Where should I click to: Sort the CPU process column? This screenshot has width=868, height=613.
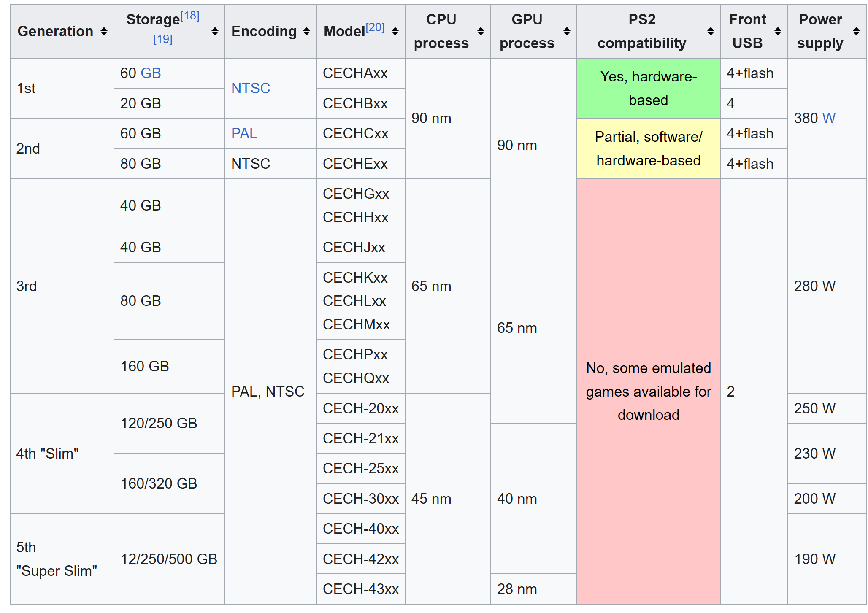click(481, 31)
